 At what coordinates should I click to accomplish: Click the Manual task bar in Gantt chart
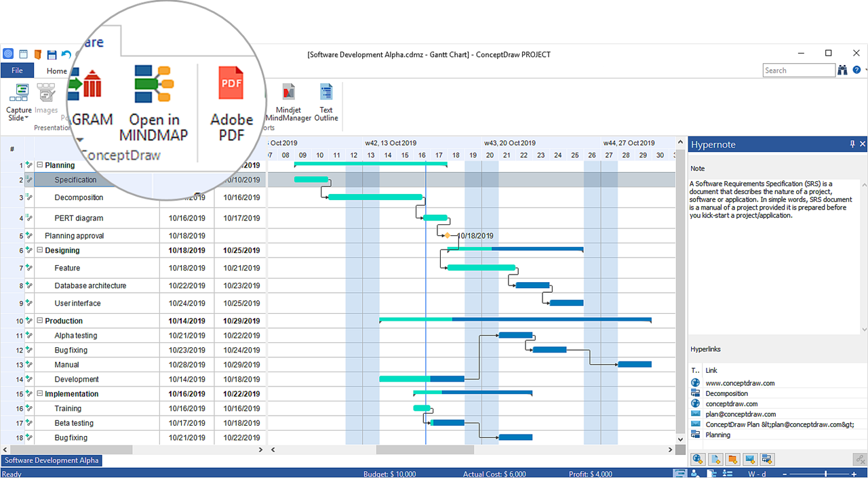coord(635,365)
